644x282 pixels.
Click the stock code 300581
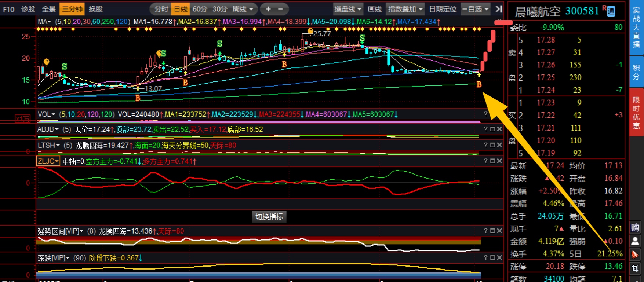[x=582, y=11]
